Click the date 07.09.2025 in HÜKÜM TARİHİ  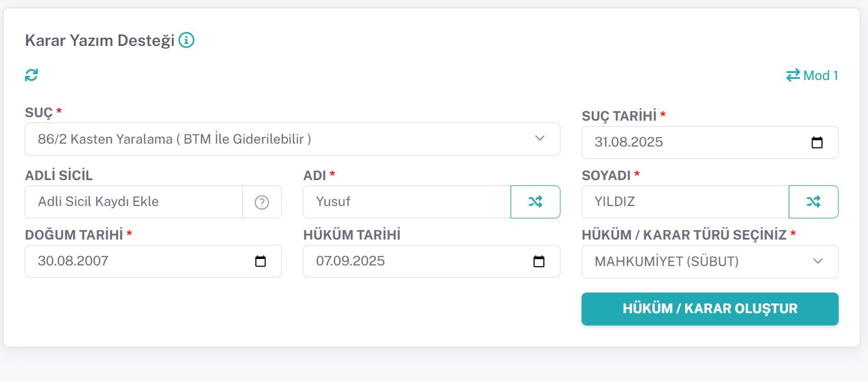350,261
